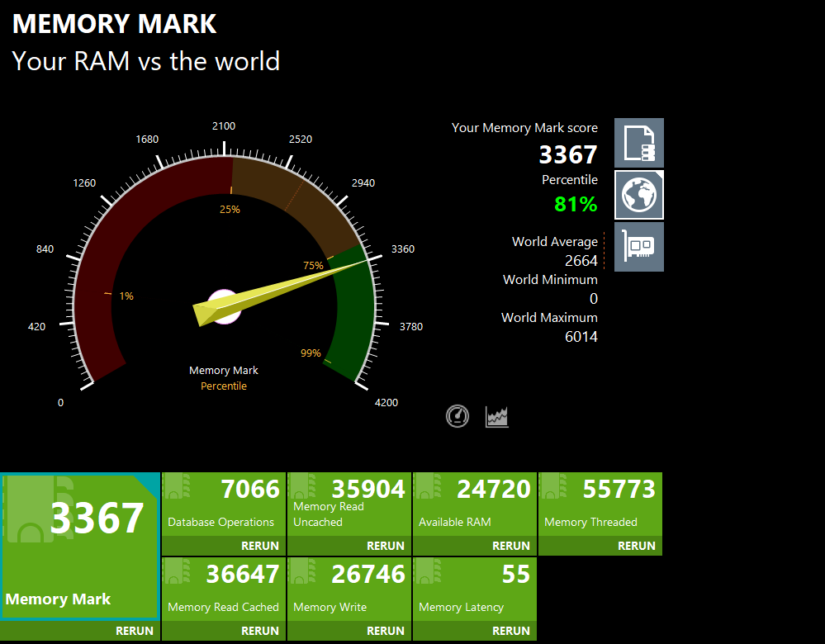Rerun Database Operations test
The width and height of the screenshot is (825, 644).
[x=260, y=546]
